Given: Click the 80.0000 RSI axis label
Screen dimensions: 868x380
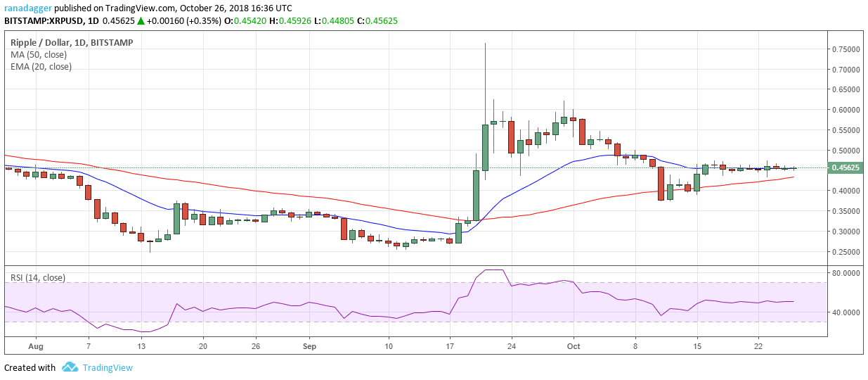Looking at the screenshot, I should click(847, 273).
